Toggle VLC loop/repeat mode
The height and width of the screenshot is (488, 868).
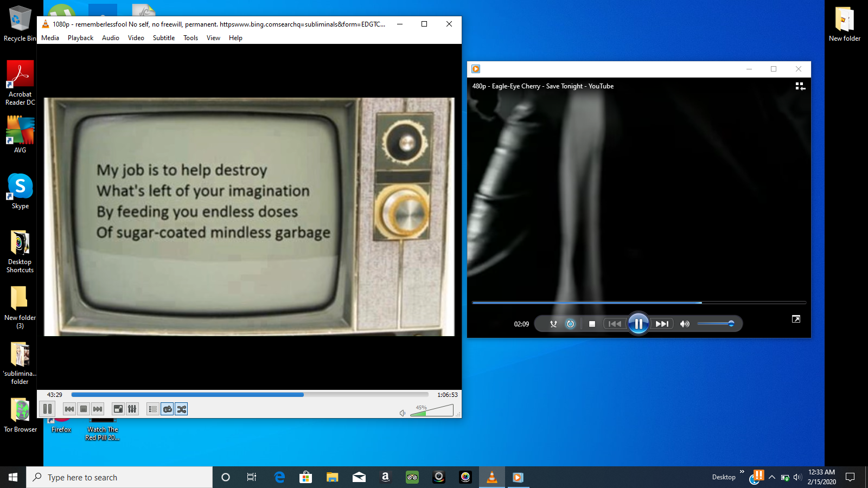pyautogui.click(x=167, y=409)
